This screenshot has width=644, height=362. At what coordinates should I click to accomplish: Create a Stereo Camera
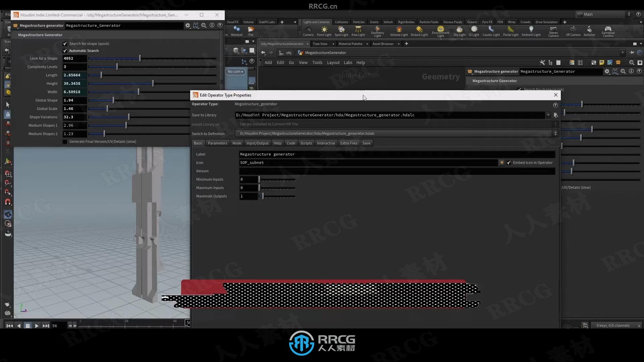tap(553, 31)
